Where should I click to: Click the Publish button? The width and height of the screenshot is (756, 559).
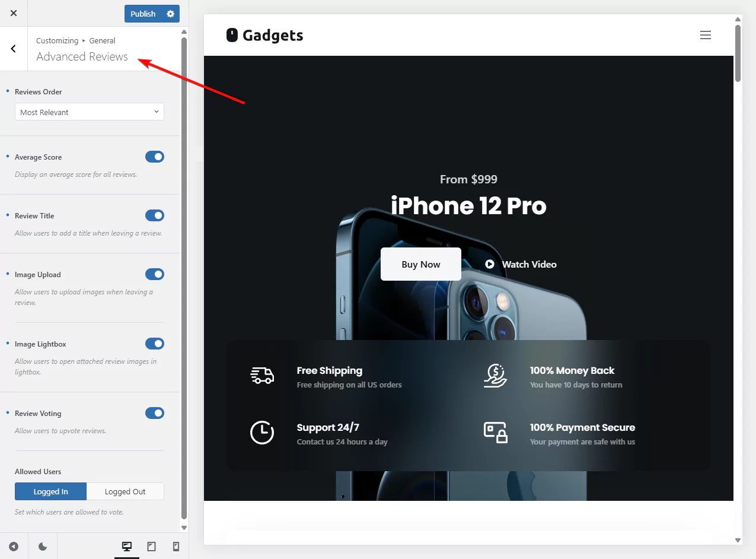pyautogui.click(x=143, y=14)
